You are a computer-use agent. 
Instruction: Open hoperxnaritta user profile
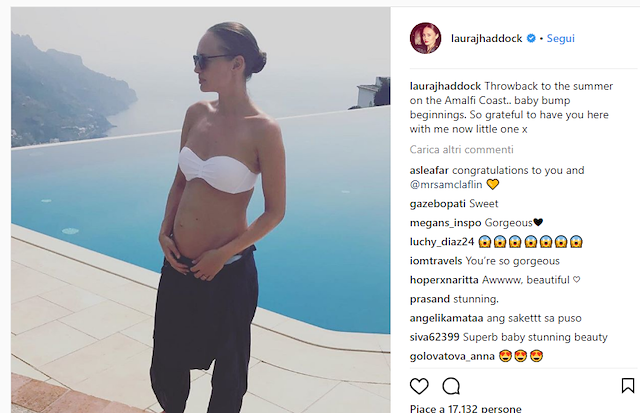[x=444, y=280]
